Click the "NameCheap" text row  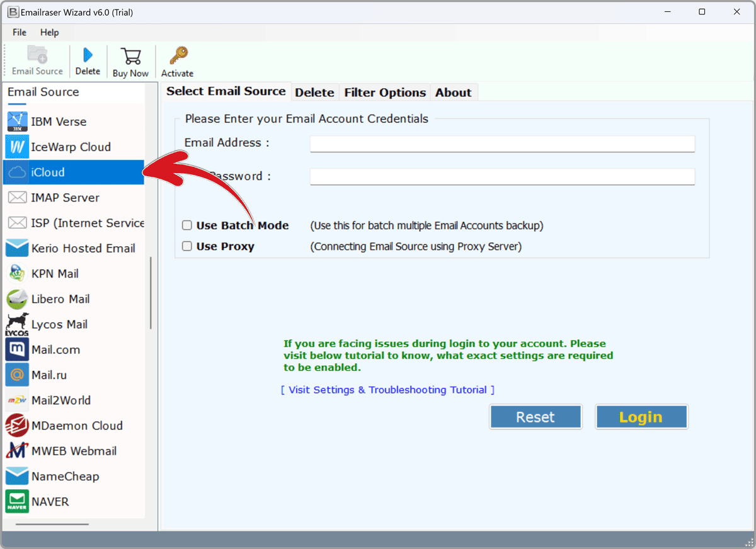(65, 476)
